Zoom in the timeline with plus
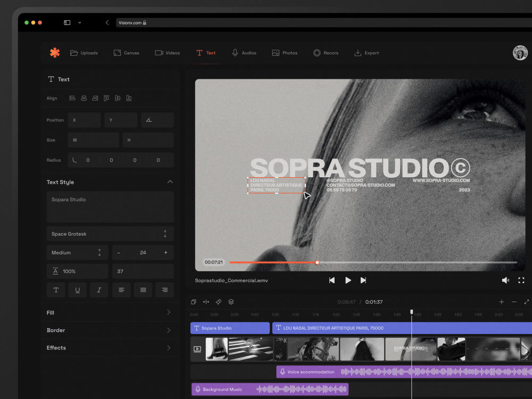The width and height of the screenshot is (532, 399). (x=502, y=302)
